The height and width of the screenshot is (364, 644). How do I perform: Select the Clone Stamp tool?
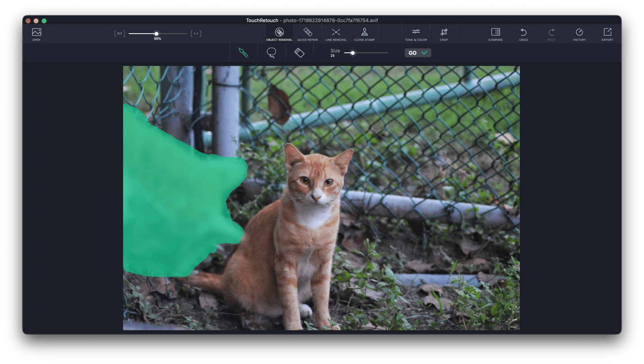tap(364, 34)
